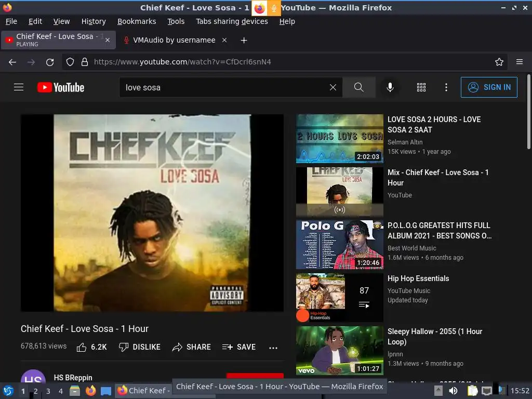The height and width of the screenshot is (399, 532).
Task: Switch to workspace 4
Action: tap(60, 391)
